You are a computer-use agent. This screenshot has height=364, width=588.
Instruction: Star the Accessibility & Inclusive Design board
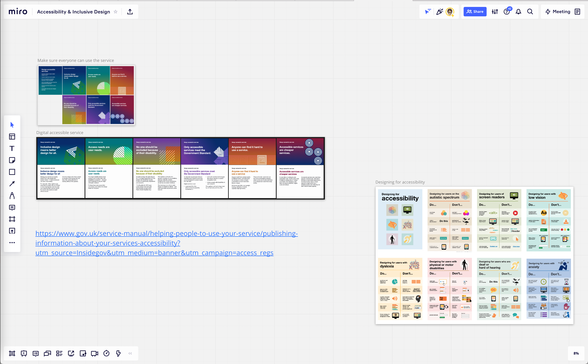(116, 12)
